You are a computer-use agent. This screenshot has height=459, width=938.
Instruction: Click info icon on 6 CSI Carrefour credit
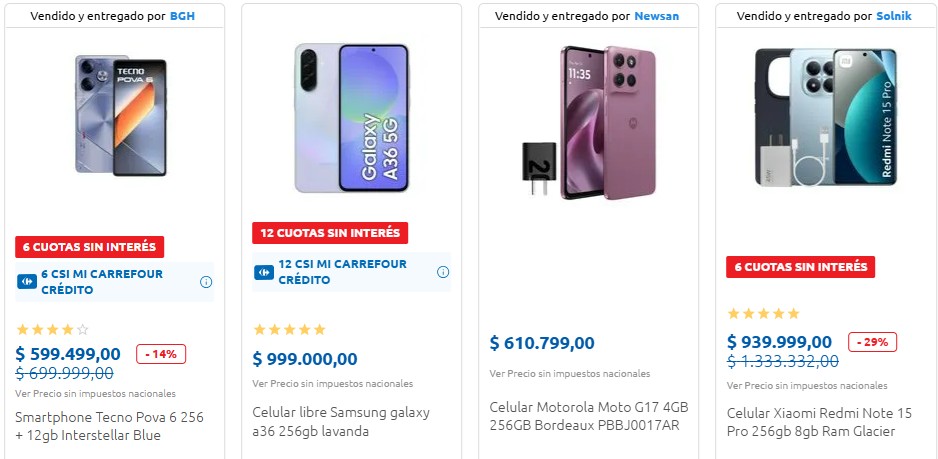(206, 282)
